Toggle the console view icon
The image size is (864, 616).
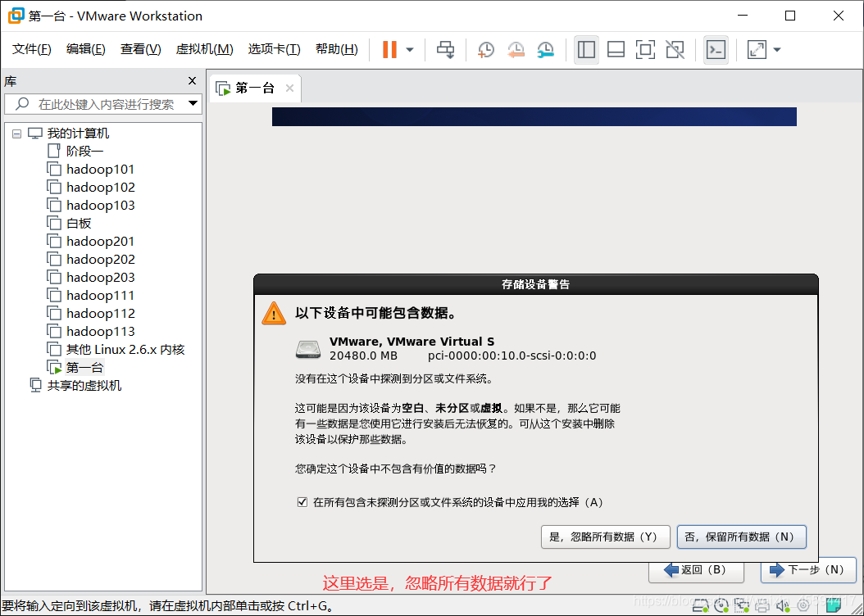(716, 49)
